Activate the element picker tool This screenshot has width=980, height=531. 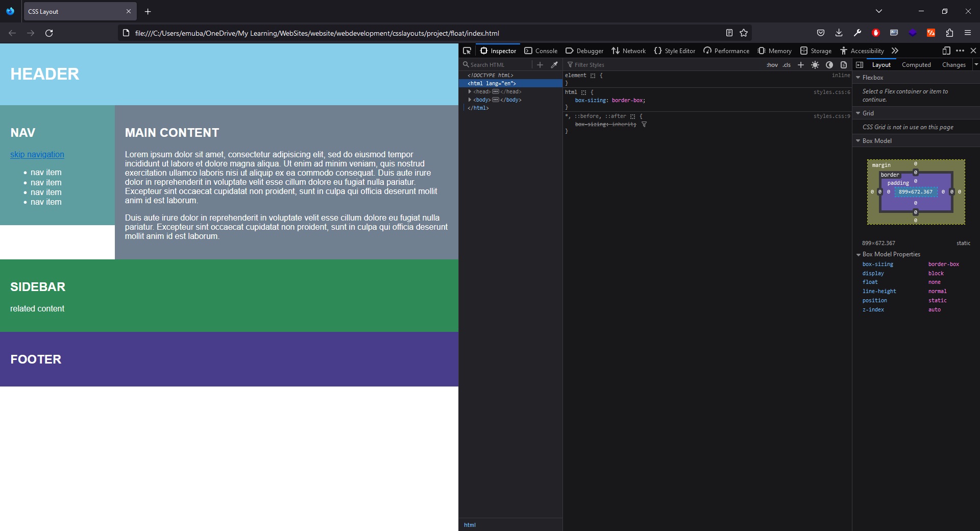[x=467, y=51]
